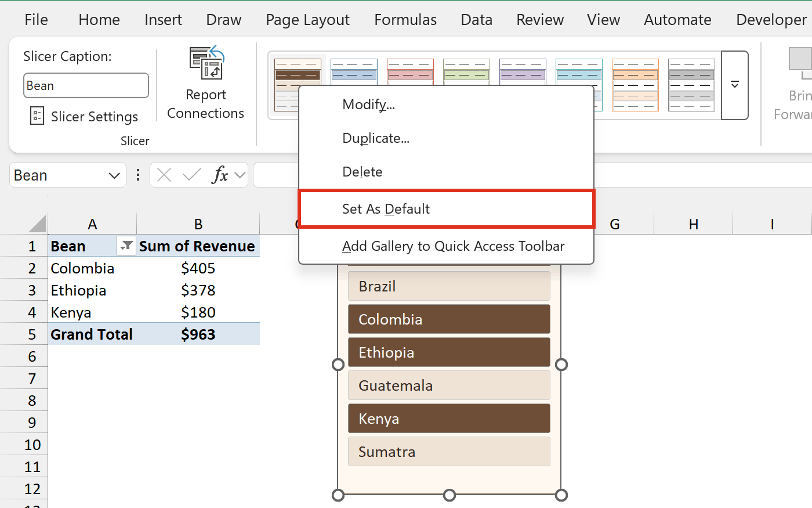This screenshot has width=812, height=508.
Task: Toggle Colombia slicer item
Action: point(449,319)
